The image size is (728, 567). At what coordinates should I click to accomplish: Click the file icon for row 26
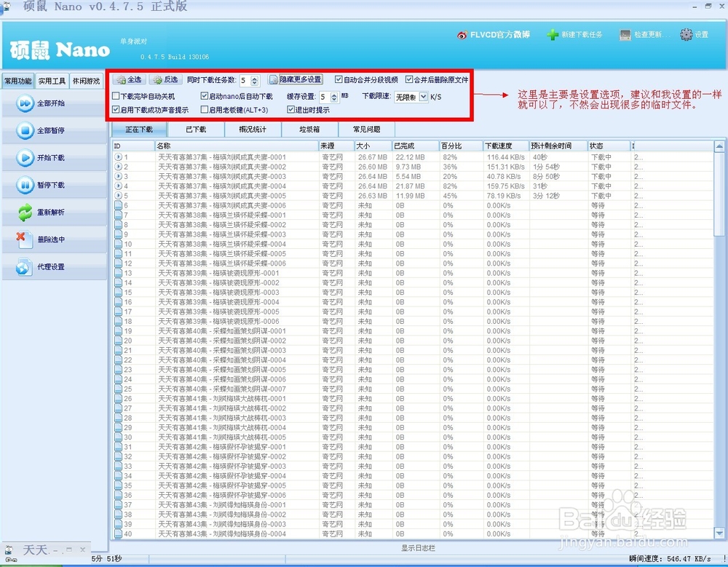tap(119, 398)
